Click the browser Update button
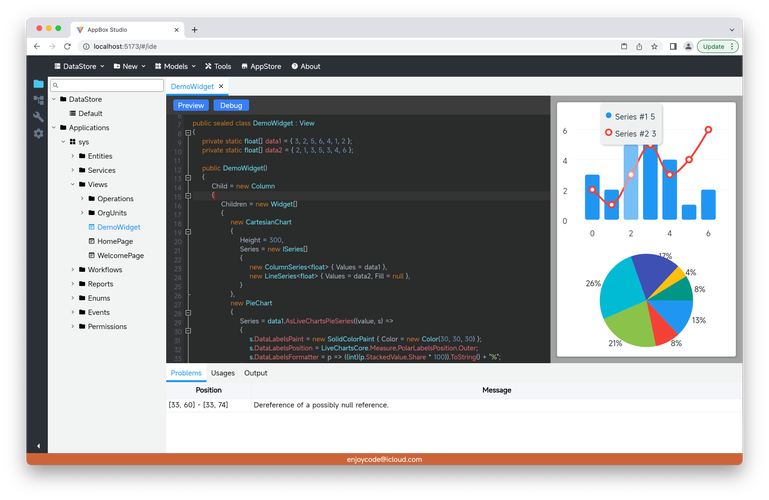The height and width of the screenshot is (500, 769). (717, 46)
